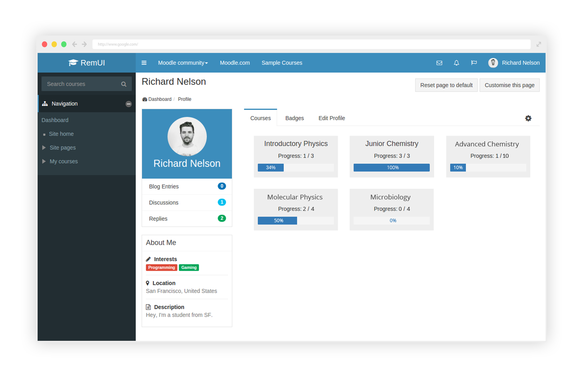Screen dimensions: 588x378
Task: Select the Site home bullet item
Action: (x=61, y=134)
